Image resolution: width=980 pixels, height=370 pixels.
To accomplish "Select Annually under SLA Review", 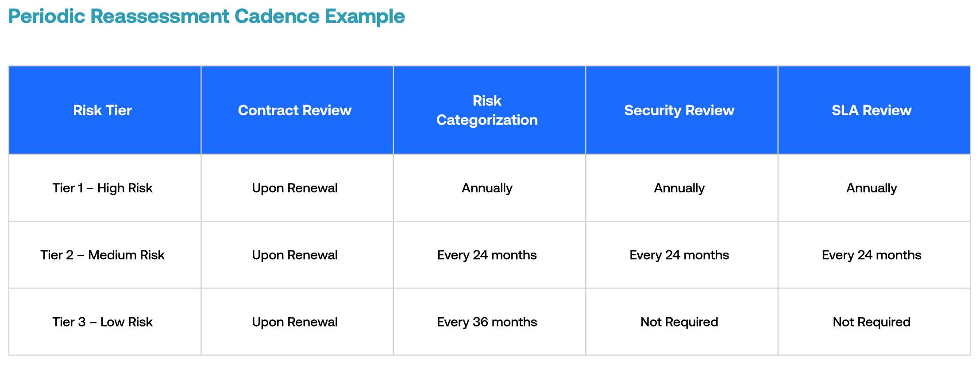I will [x=872, y=188].
